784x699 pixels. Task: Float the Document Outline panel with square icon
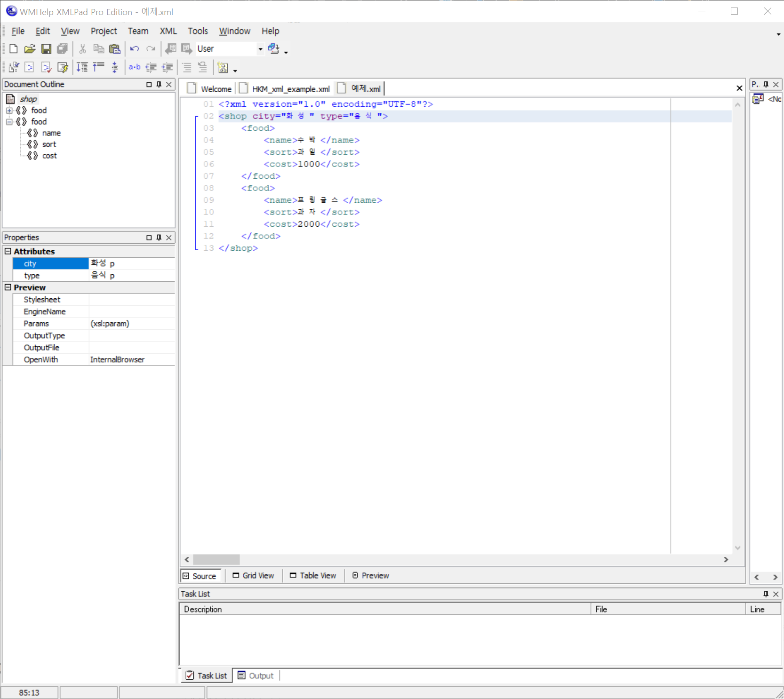[149, 85]
